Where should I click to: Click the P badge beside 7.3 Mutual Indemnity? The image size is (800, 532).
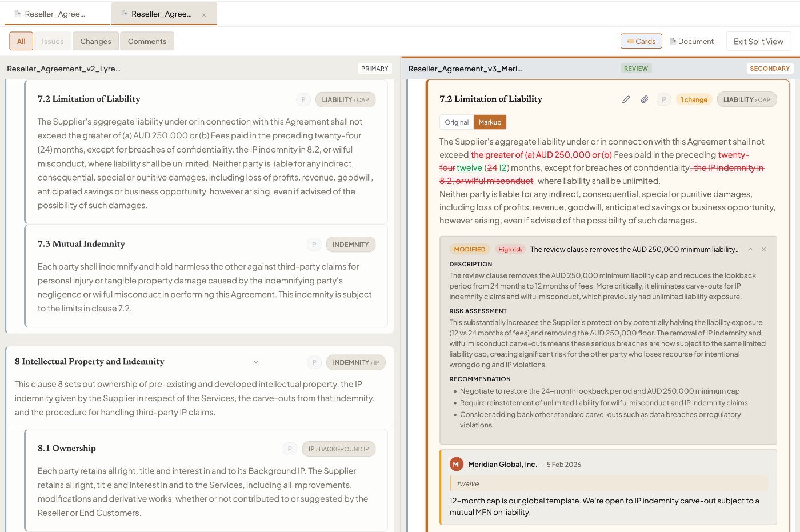tap(314, 245)
